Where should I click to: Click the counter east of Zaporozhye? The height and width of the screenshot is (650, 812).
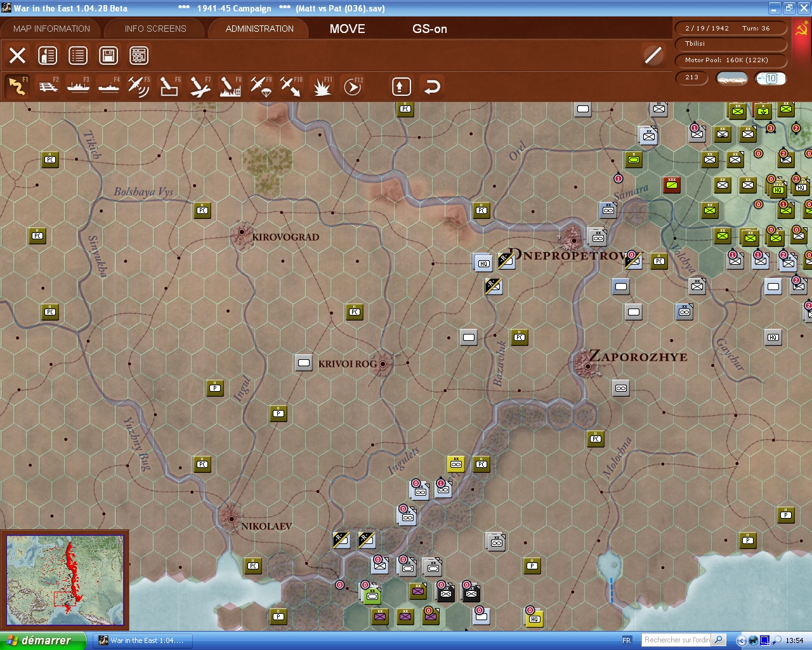(621, 388)
